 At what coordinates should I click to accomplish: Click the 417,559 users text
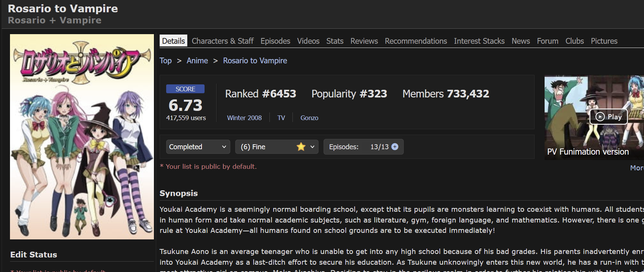tap(186, 118)
